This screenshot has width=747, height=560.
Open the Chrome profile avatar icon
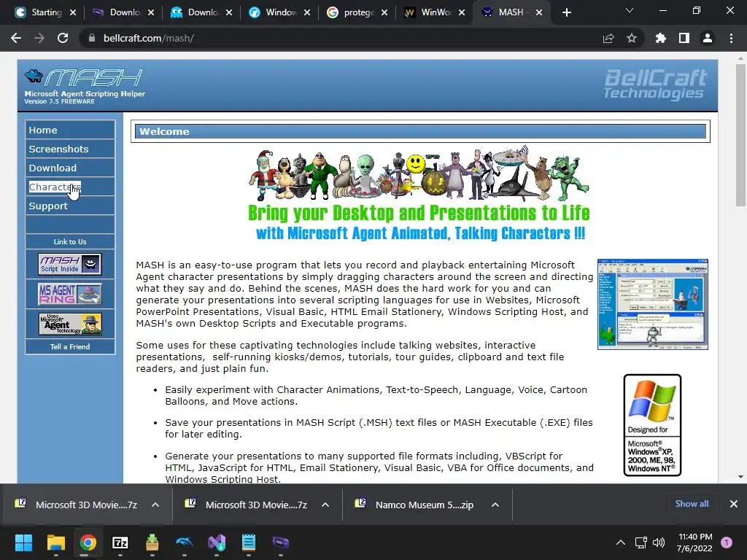pos(708,38)
